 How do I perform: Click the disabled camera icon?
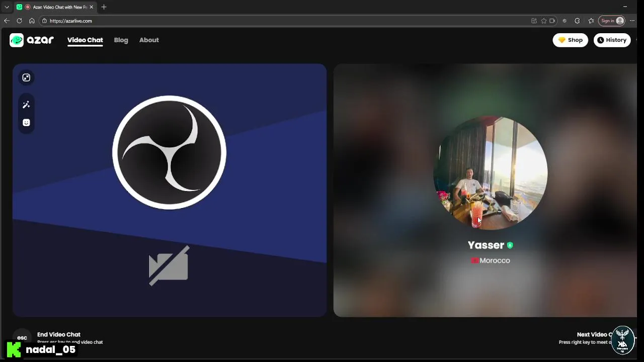click(169, 265)
